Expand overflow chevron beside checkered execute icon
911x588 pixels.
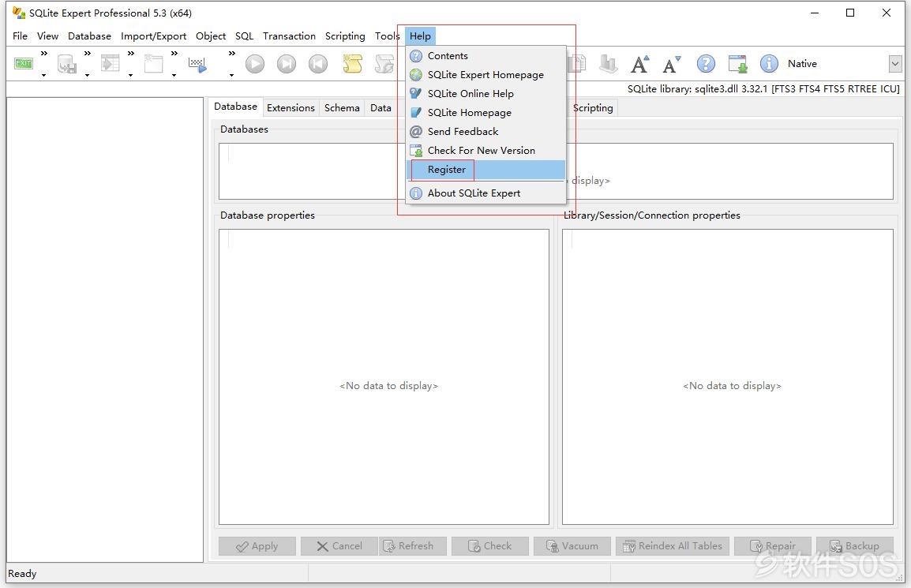tap(232, 54)
